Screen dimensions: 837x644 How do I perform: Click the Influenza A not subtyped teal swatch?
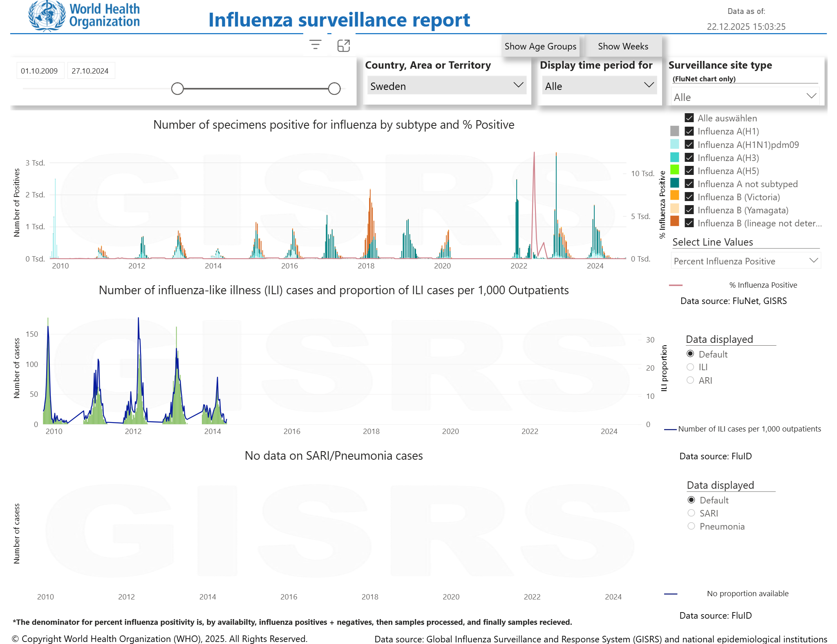tap(675, 183)
